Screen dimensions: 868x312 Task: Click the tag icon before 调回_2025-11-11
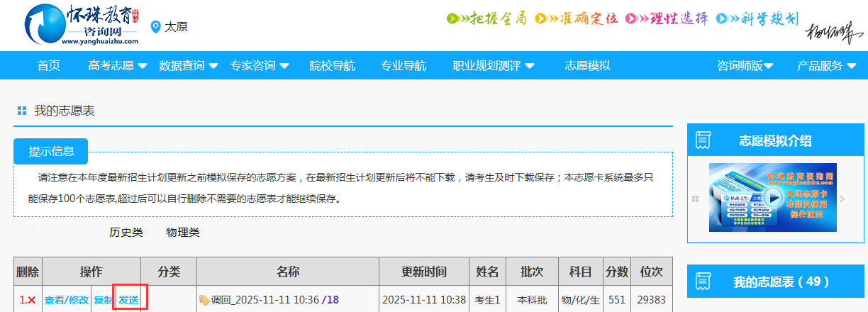[204, 300]
